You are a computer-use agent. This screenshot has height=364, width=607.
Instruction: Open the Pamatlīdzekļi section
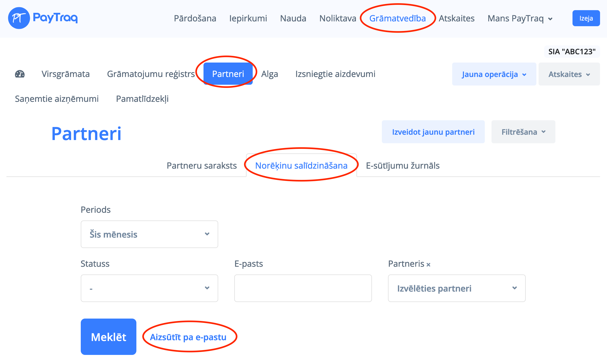point(142,99)
